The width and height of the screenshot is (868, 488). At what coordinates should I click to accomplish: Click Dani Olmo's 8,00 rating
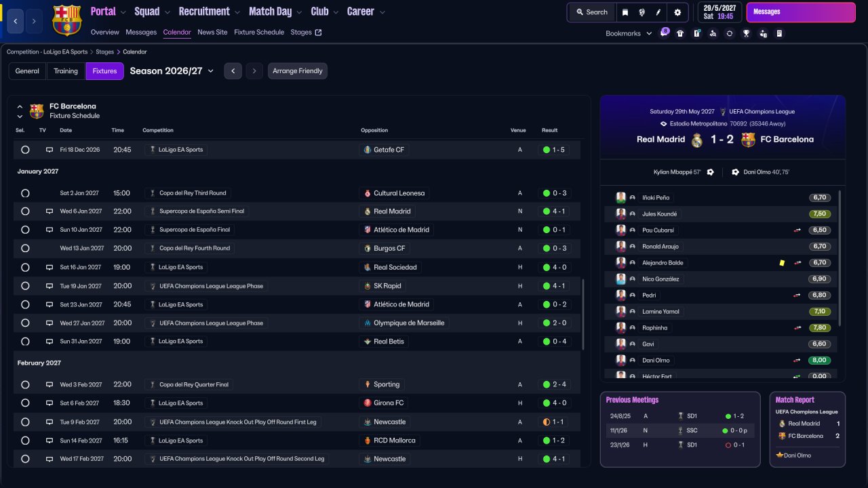tap(820, 361)
